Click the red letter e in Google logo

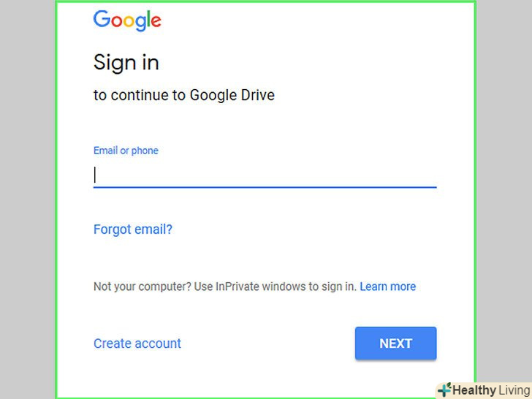tap(156, 21)
